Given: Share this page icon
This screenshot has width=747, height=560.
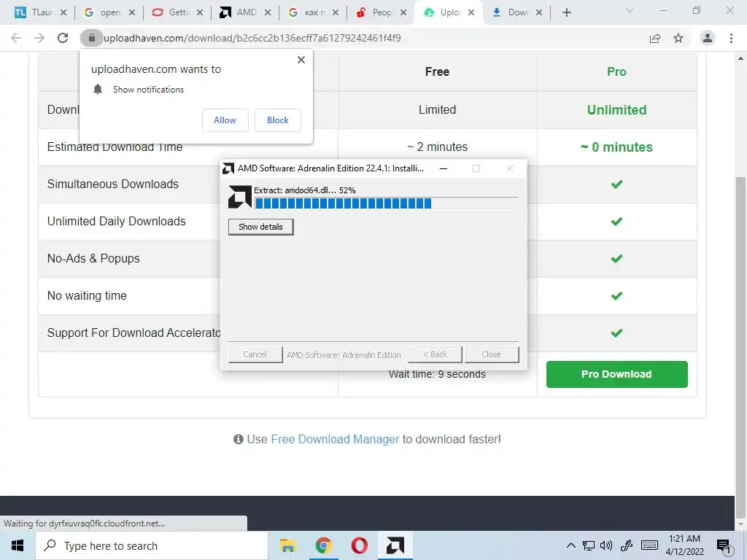Looking at the screenshot, I should click(655, 38).
